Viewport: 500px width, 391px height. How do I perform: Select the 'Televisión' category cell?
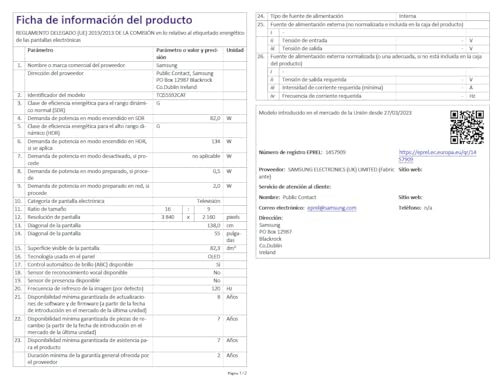point(209,201)
